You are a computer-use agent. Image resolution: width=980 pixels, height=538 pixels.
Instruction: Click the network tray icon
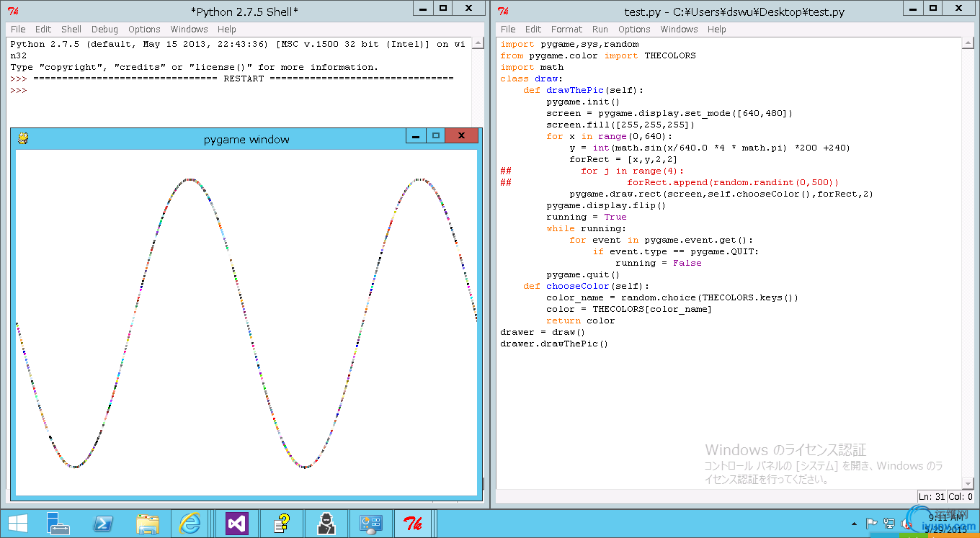(889, 524)
